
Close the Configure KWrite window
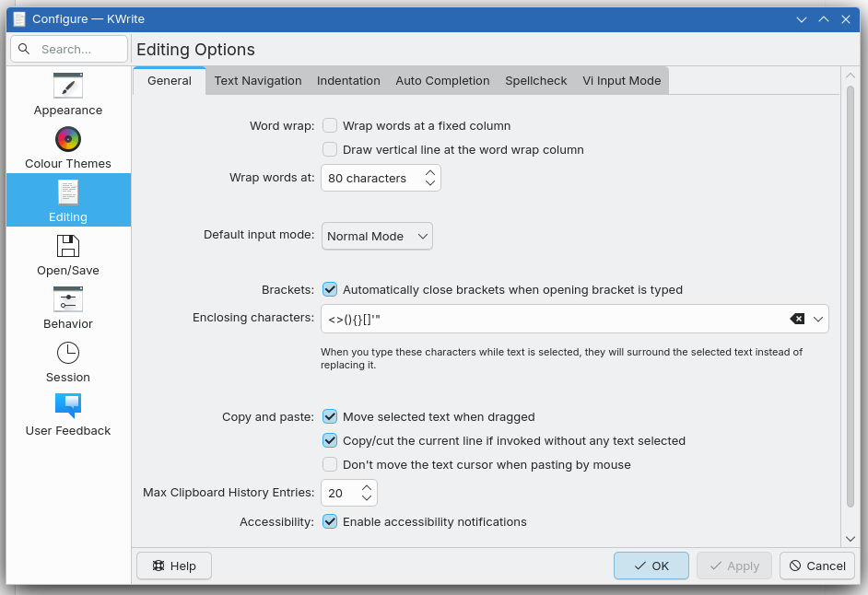click(846, 19)
